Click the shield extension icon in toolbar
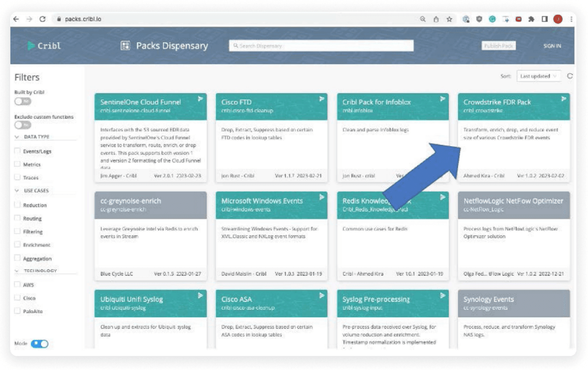This screenshot has height=370, width=588. (x=479, y=19)
